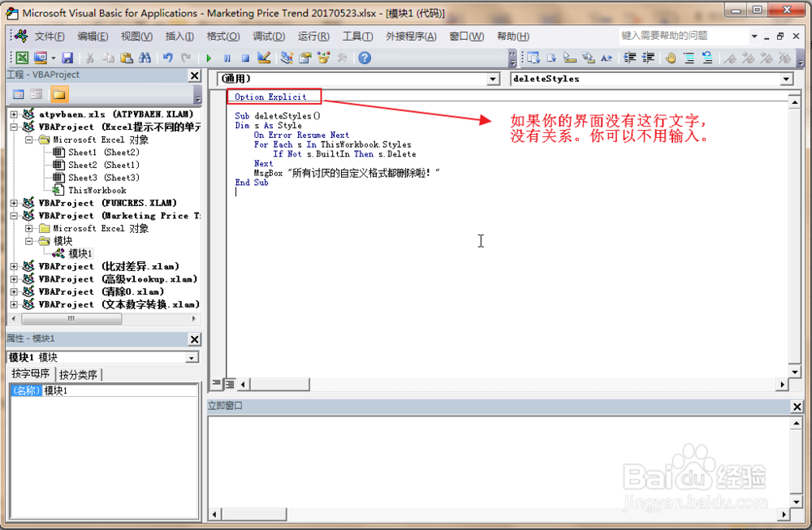The width and height of the screenshot is (812, 530).
Task: Run the macro with green play icon
Action: [x=209, y=58]
